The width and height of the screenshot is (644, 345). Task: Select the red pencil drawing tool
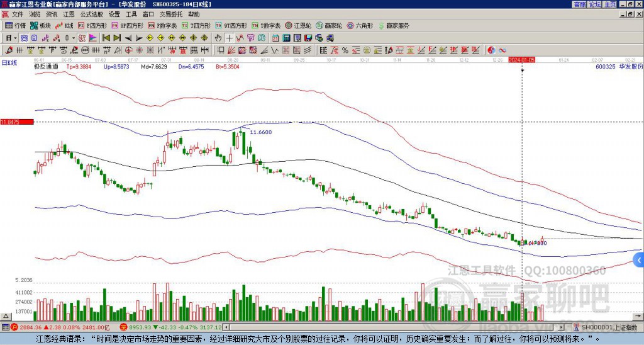point(9,50)
